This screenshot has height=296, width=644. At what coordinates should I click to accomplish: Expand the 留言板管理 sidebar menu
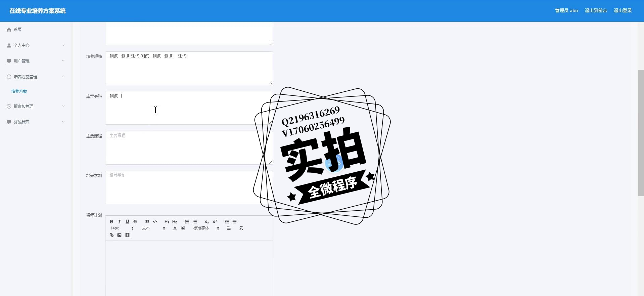[x=35, y=107]
